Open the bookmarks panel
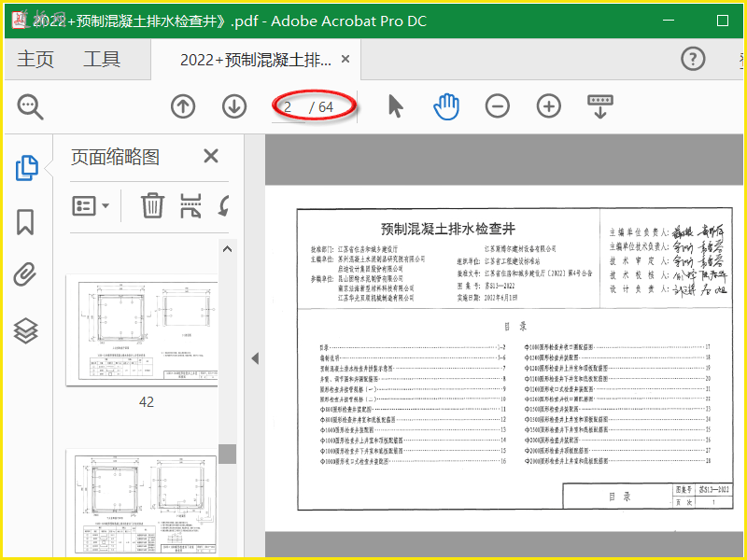747x560 pixels. click(x=25, y=222)
